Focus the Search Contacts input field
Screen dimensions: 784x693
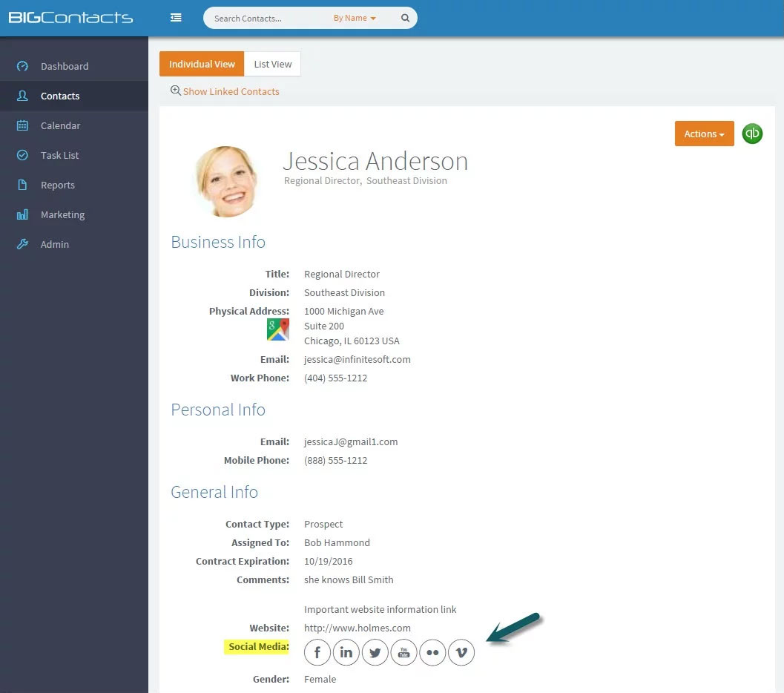[268, 18]
